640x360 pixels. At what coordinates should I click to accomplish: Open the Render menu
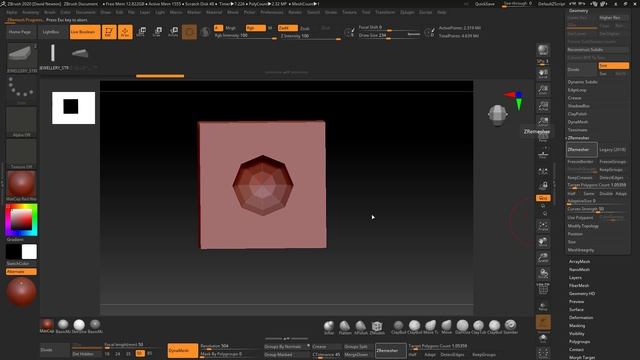295,12
